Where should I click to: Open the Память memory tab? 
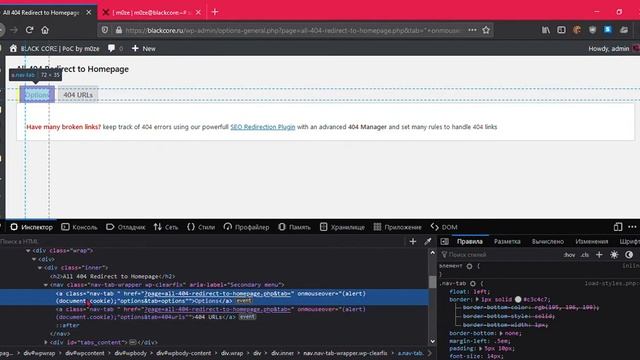(x=294, y=227)
